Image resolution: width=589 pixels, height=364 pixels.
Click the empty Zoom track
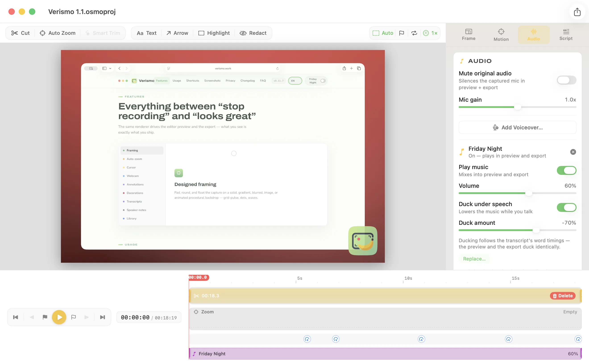pos(385,319)
